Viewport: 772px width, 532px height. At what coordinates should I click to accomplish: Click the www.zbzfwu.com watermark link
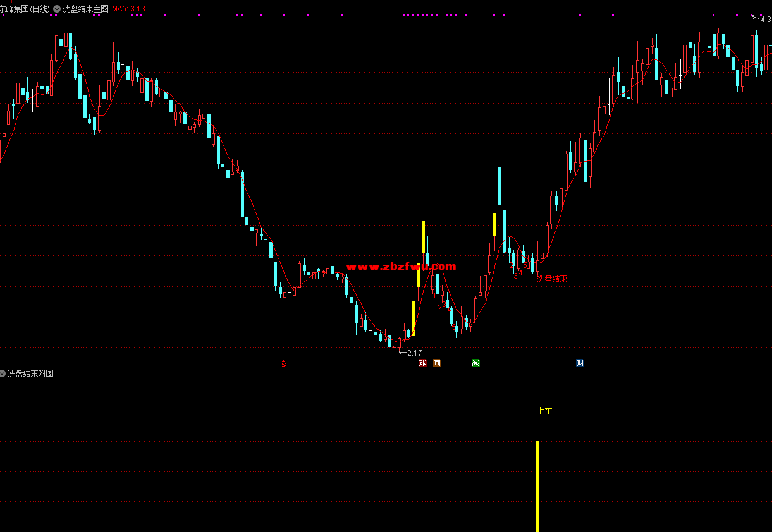pos(401,267)
